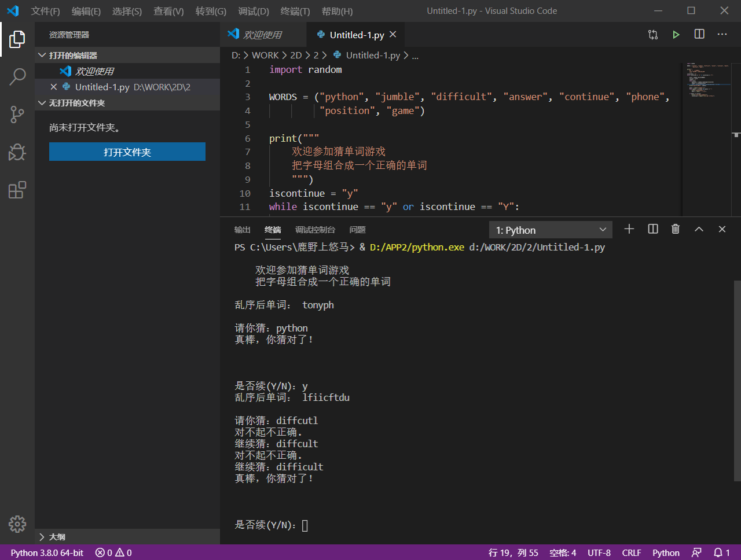Click the Manage gear icon

click(x=17, y=524)
